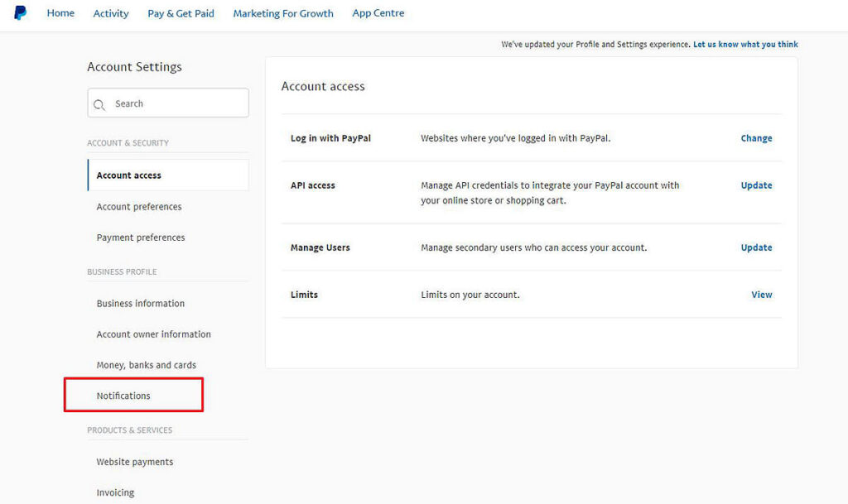Screen dimensions: 848x504
Task: Open the Invoicing section
Action: pyautogui.click(x=115, y=492)
